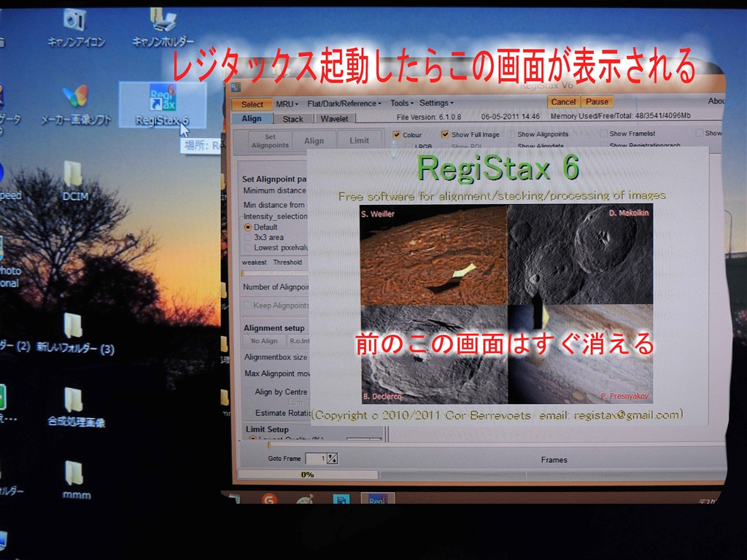Open the Flat/Dark/Reference dropdown

point(344,104)
